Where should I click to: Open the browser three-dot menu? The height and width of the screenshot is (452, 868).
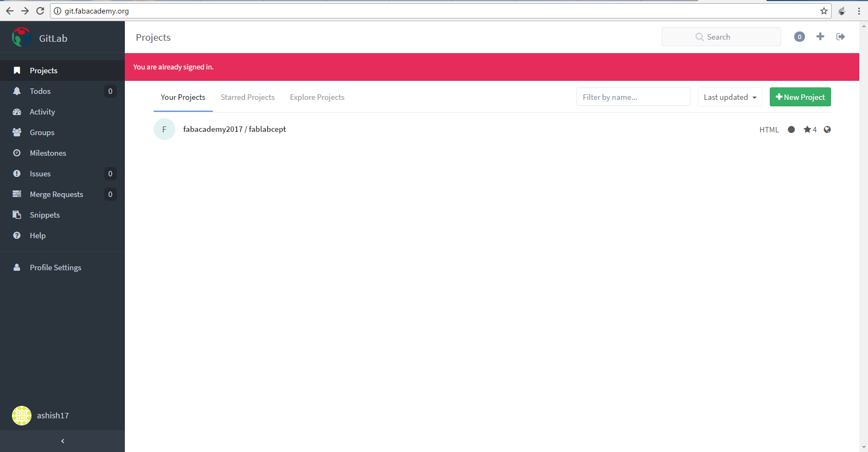859,11
